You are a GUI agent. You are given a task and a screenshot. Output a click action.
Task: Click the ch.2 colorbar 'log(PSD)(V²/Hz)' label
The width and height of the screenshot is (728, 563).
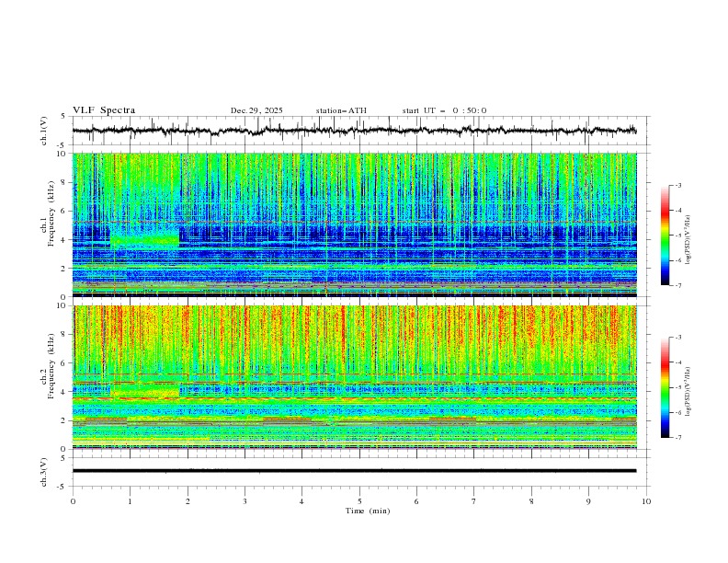click(x=689, y=392)
